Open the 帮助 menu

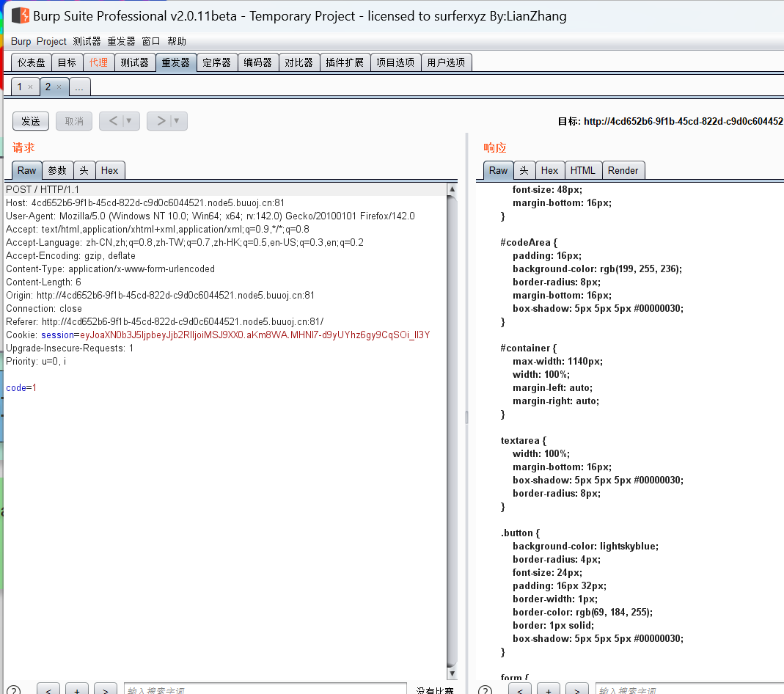click(177, 42)
